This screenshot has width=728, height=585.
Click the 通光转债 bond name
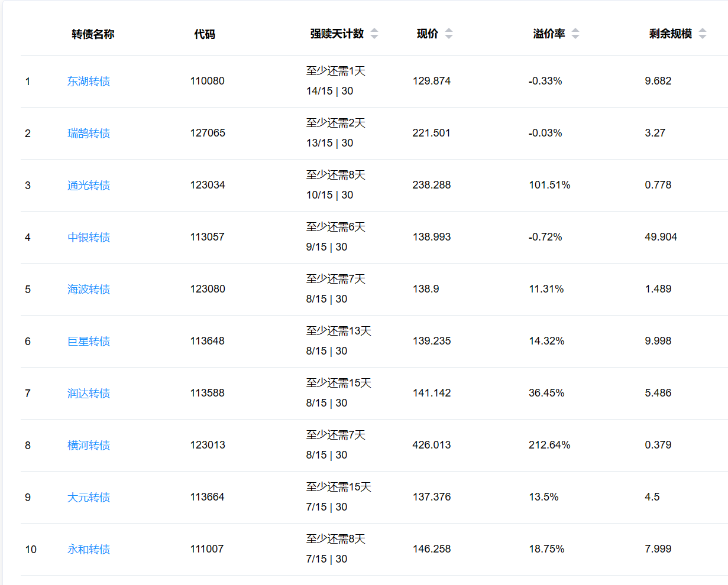[89, 186]
